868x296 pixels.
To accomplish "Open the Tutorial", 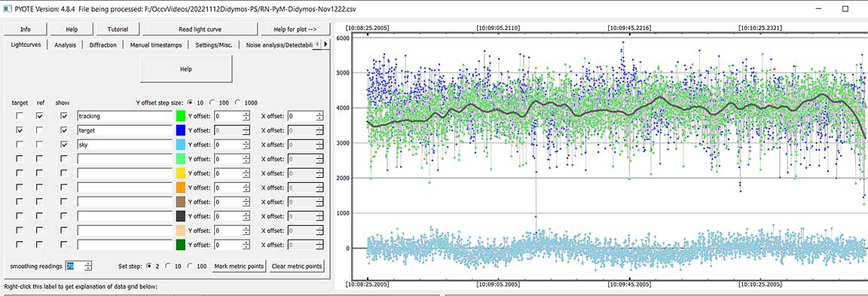I will tap(118, 29).
